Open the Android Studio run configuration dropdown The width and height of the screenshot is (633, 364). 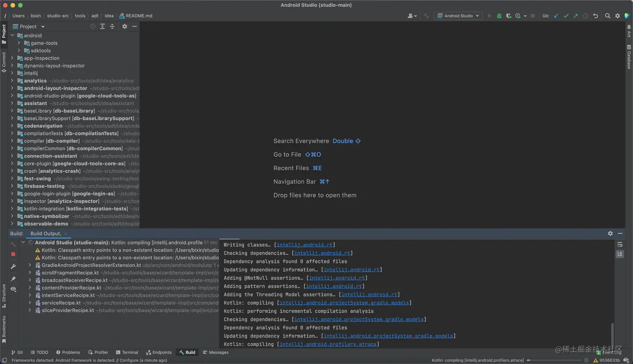pyautogui.click(x=458, y=16)
